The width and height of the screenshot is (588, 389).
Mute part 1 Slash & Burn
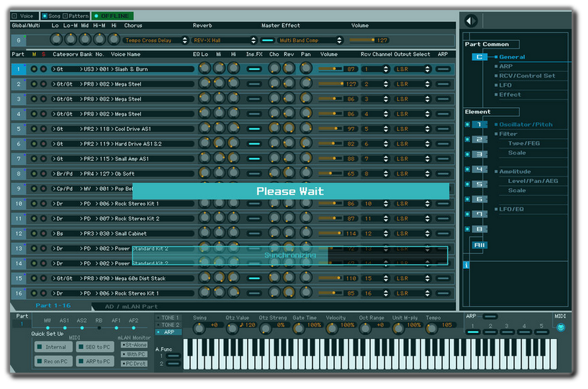[x=34, y=69]
